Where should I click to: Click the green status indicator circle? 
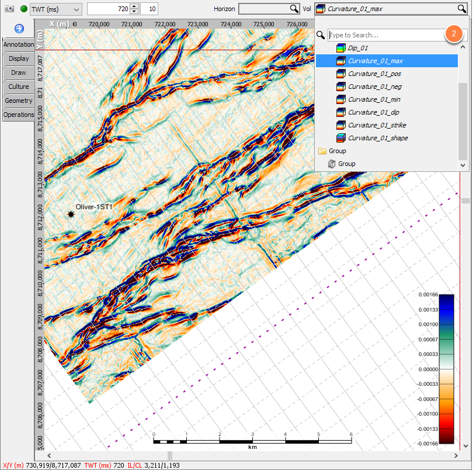(x=23, y=9)
